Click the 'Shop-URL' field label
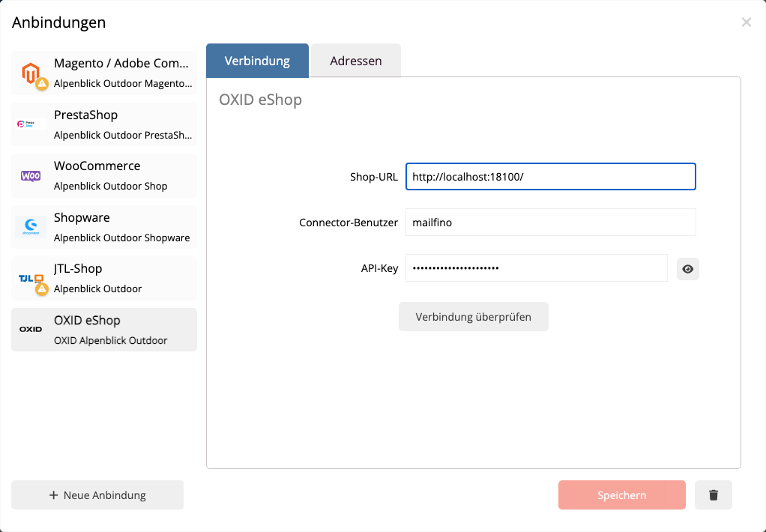The height and width of the screenshot is (532, 766). click(x=374, y=177)
